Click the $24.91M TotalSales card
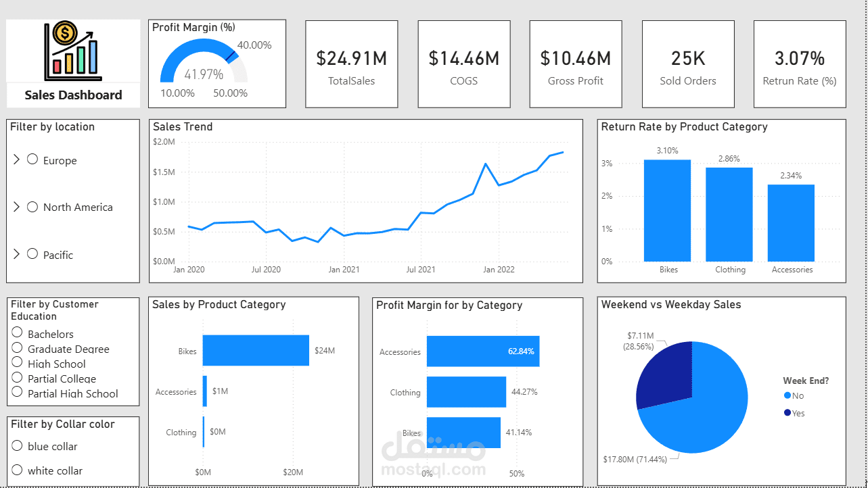The image size is (868, 488). coord(352,64)
